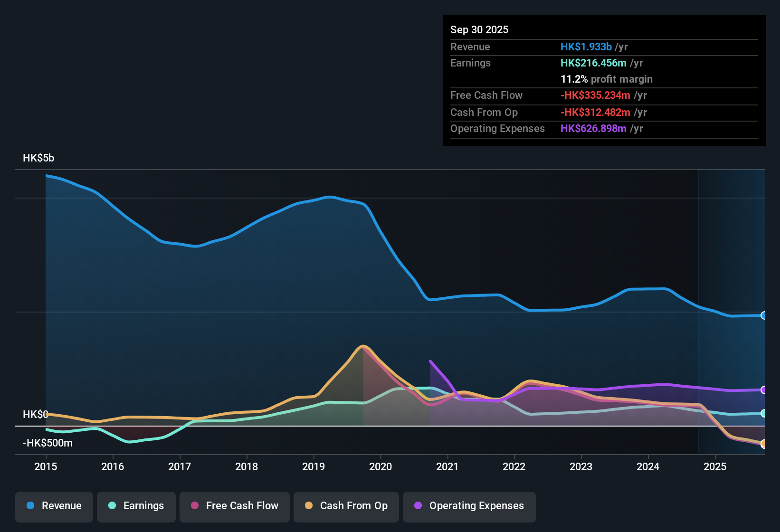Toggle the Earnings series visibility

[x=136, y=506]
